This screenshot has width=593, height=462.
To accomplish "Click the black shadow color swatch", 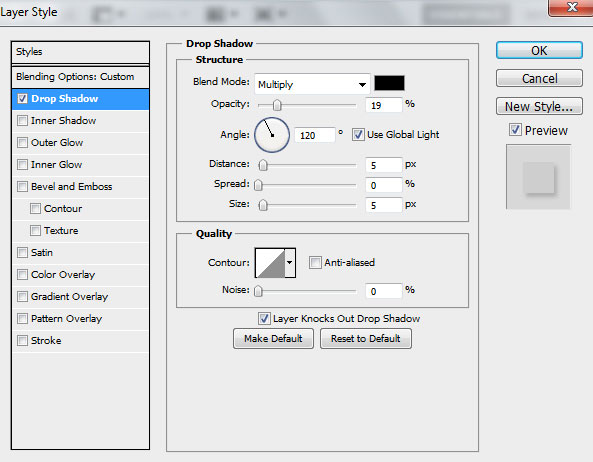I will click(x=389, y=83).
